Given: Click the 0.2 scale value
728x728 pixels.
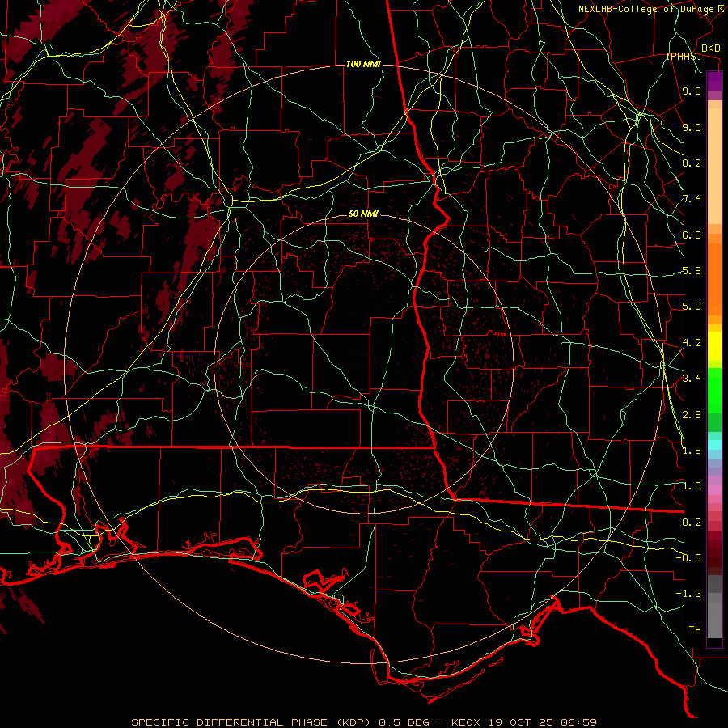Looking at the screenshot, I should coord(692,523).
